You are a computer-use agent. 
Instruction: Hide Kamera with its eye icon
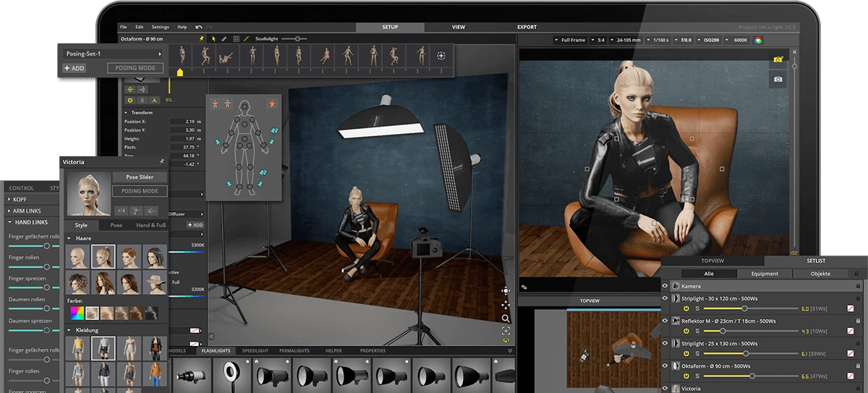(x=665, y=287)
